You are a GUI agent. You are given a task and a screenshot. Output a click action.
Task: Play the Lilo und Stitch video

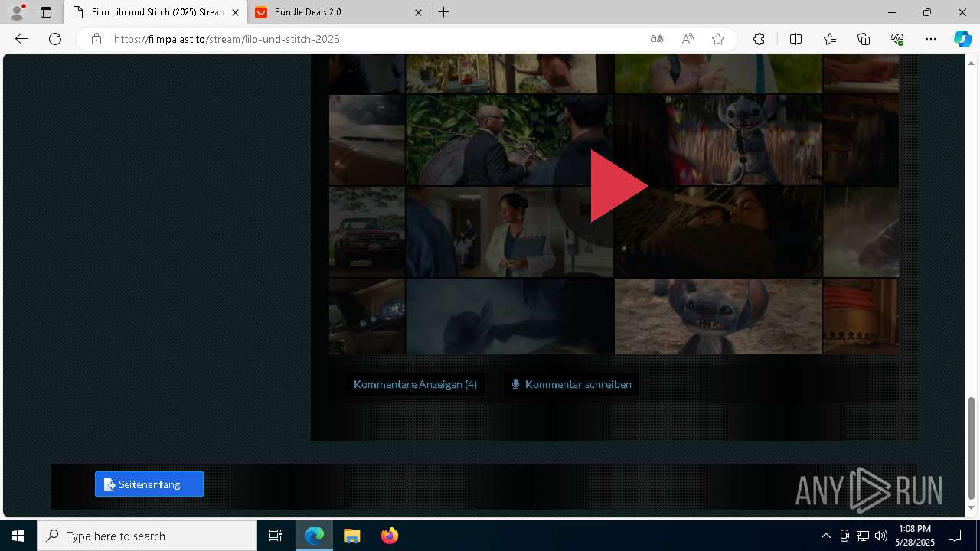[618, 186]
